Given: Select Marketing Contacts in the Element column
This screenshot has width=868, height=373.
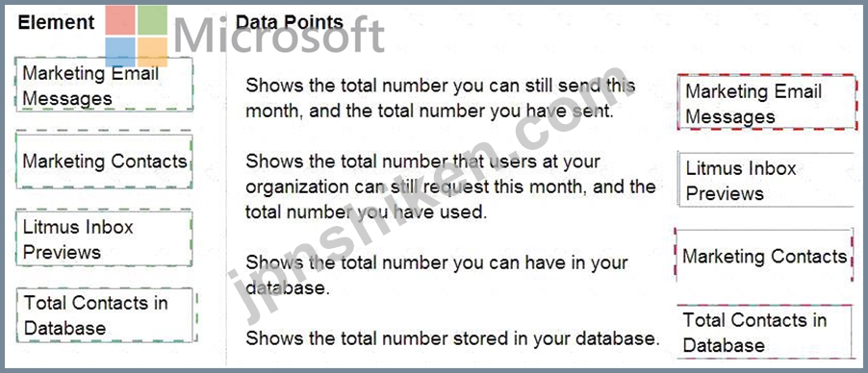Looking at the screenshot, I should coord(105,161).
